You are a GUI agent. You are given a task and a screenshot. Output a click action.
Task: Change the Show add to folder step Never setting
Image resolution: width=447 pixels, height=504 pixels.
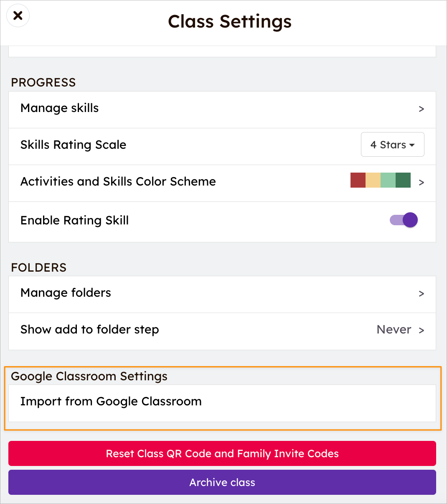point(394,330)
